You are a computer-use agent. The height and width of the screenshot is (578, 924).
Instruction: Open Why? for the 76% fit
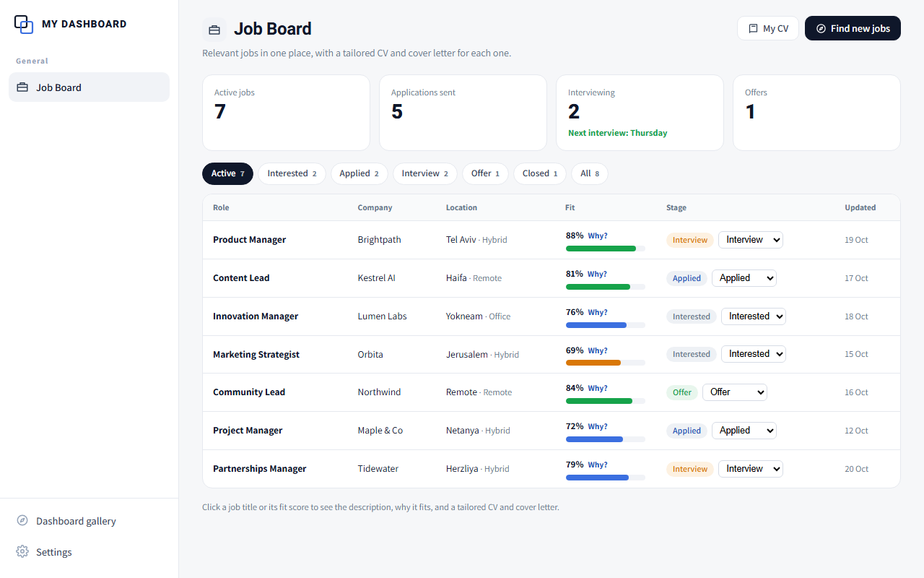(x=598, y=312)
